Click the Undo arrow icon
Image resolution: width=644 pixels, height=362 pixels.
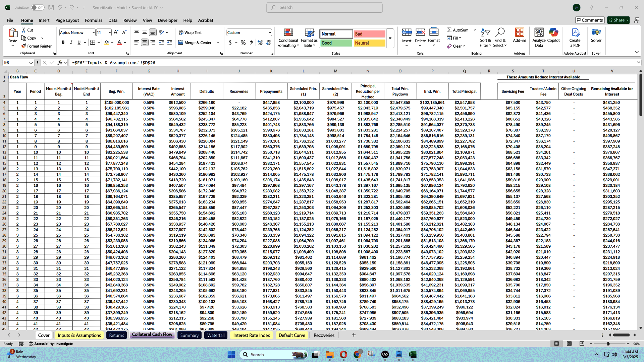click(x=60, y=7)
